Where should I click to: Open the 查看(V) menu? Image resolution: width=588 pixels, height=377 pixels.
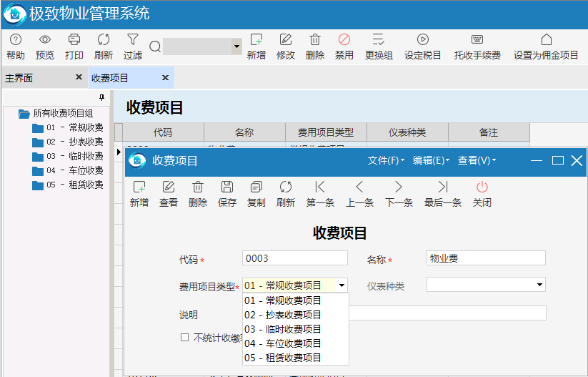coord(477,161)
